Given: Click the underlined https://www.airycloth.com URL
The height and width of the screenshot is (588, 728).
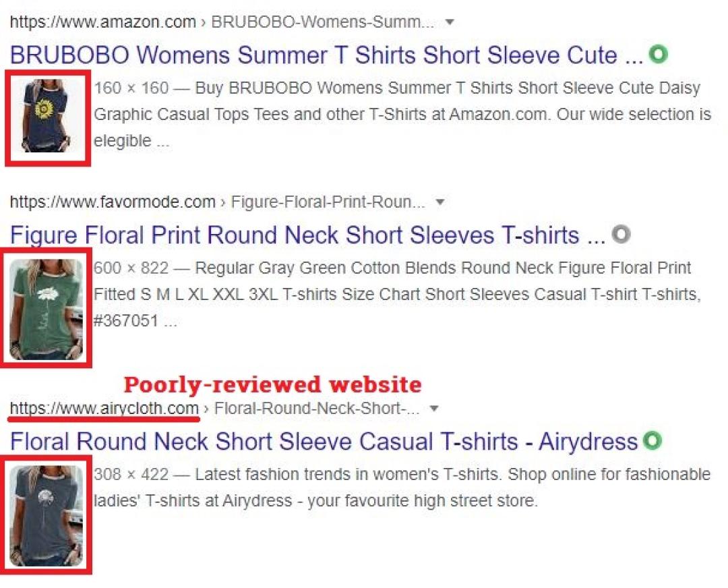Looking at the screenshot, I should click(x=104, y=409).
